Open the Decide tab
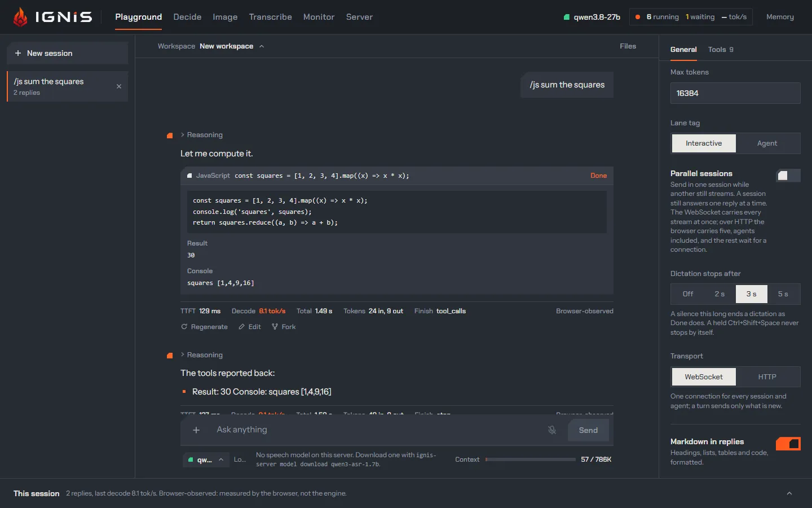Image resolution: width=812 pixels, height=508 pixels. [187, 17]
